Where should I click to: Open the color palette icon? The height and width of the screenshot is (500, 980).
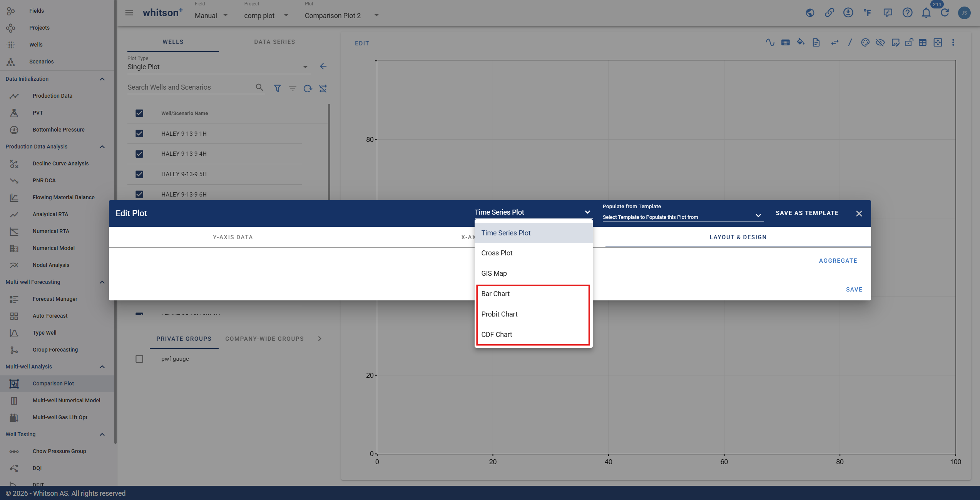tap(865, 42)
